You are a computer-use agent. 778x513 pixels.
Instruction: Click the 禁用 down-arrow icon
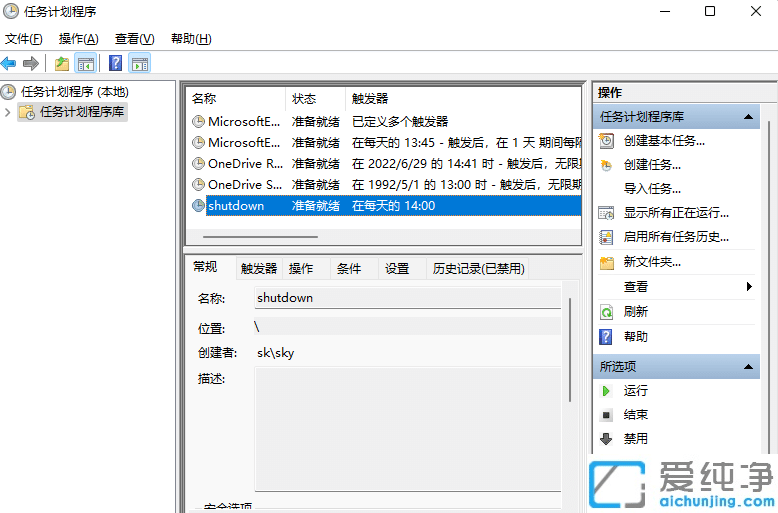coord(606,439)
